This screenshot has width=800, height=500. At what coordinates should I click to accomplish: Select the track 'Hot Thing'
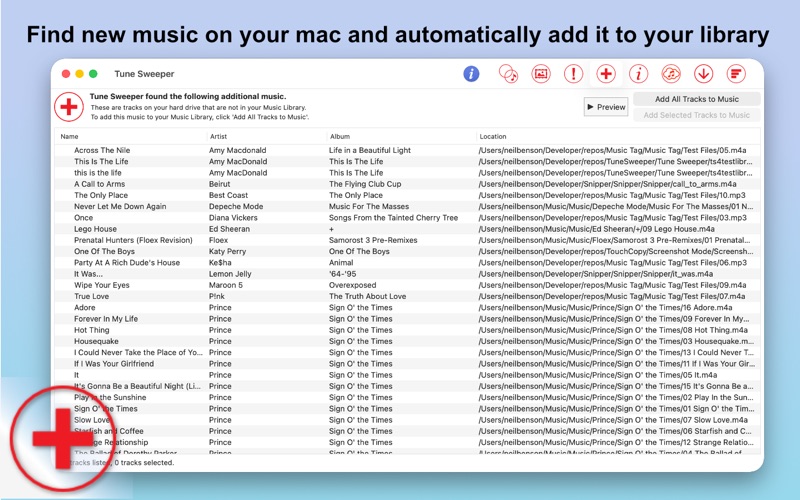point(92,330)
